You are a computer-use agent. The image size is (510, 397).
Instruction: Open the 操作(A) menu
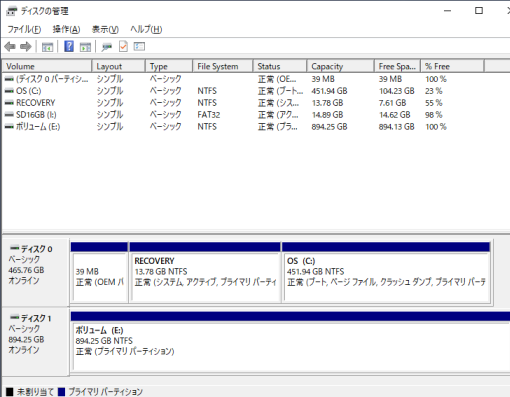[x=66, y=29]
